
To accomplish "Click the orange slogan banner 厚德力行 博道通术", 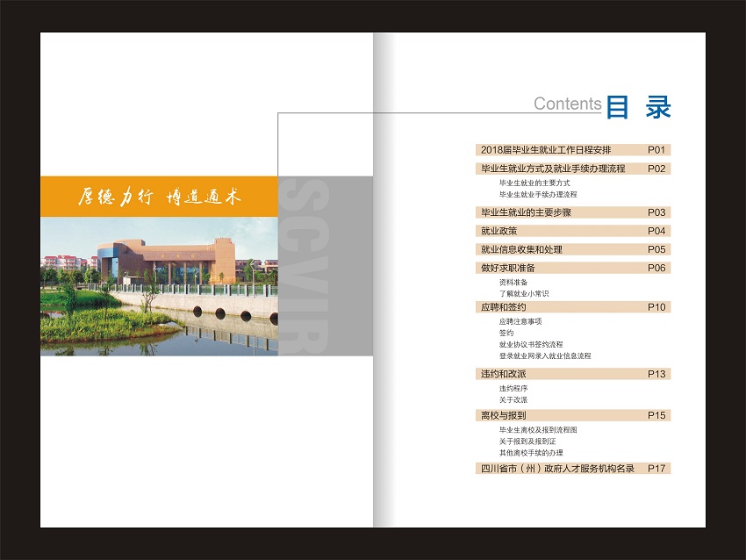I will [x=159, y=197].
